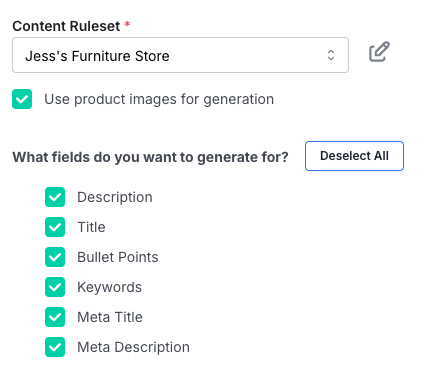Toggle the Keywords checkbox off

coord(55,287)
